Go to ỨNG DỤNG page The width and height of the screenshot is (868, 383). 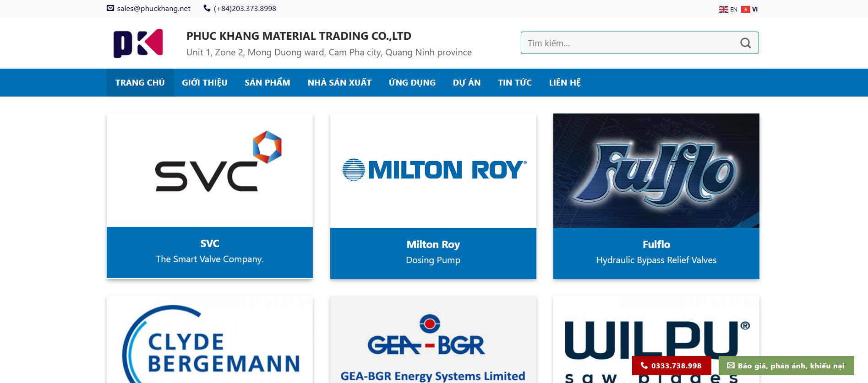412,83
